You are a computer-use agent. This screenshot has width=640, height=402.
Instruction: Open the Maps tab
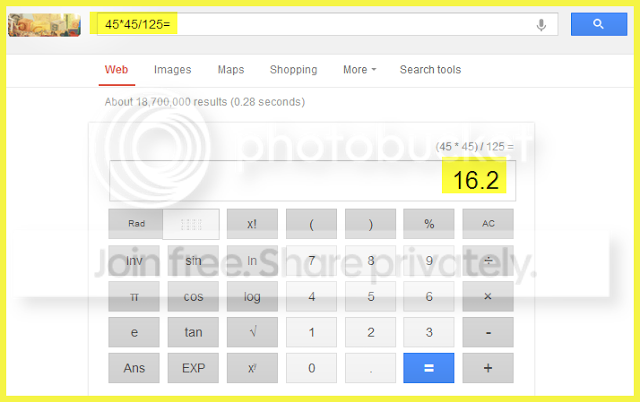coord(231,70)
